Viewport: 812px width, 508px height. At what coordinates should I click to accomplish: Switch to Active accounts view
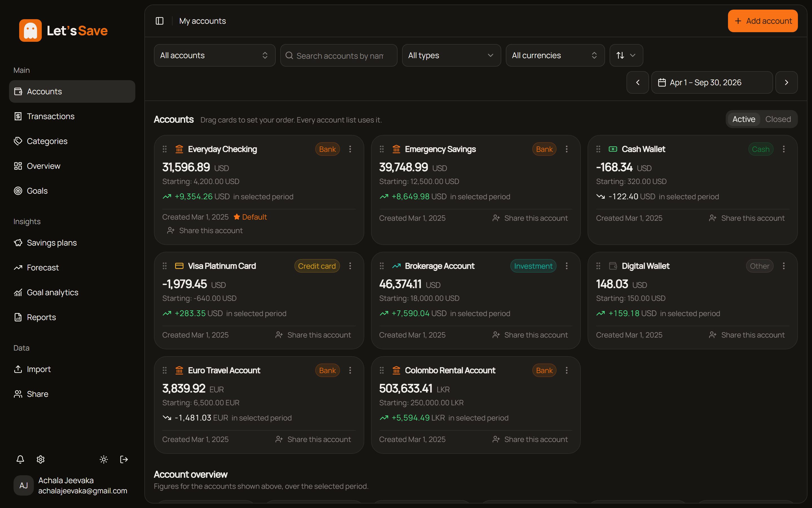tap(743, 119)
